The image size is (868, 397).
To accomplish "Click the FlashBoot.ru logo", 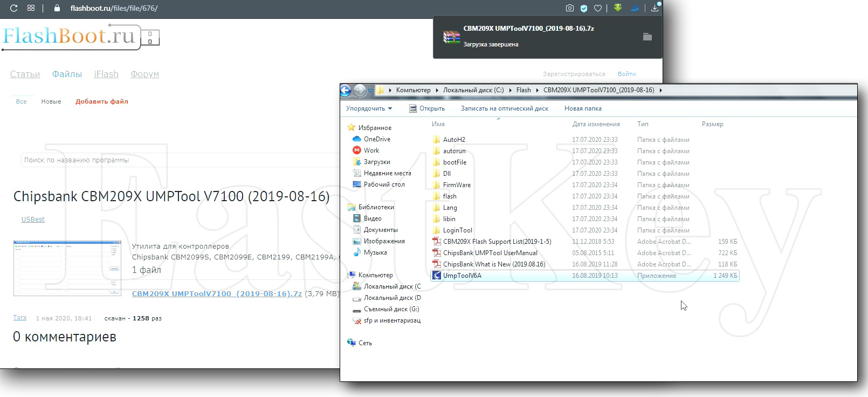I will [x=81, y=37].
